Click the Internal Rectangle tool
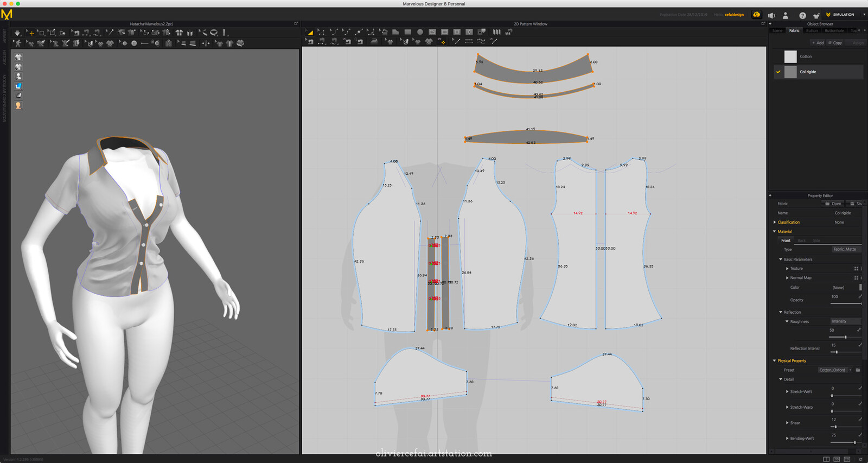Screen dimensions: 868x463 [x=444, y=33]
